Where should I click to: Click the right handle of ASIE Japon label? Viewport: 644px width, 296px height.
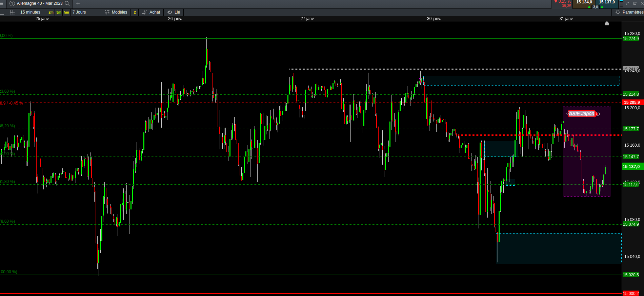pos(598,114)
